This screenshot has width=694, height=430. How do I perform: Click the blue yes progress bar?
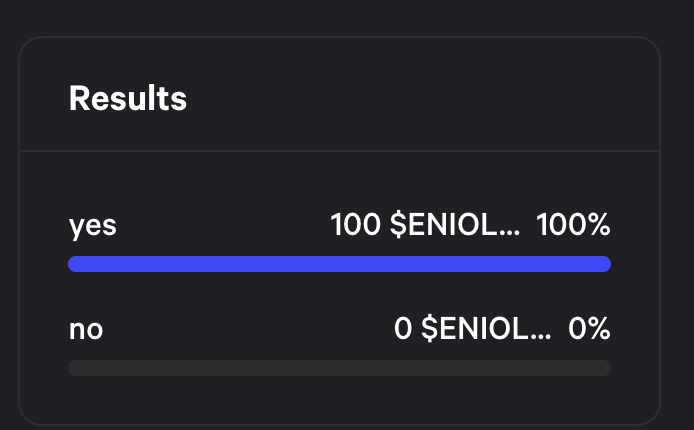click(x=339, y=264)
